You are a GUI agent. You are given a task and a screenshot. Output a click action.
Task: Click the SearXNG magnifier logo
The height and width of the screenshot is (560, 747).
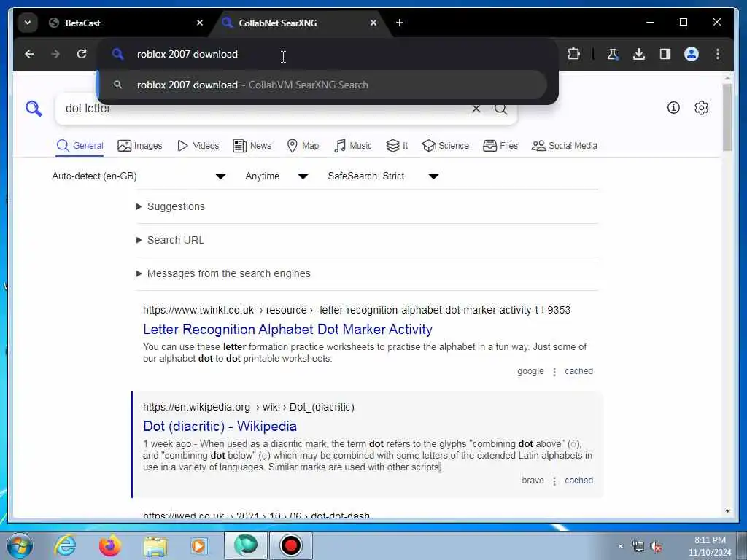click(34, 109)
